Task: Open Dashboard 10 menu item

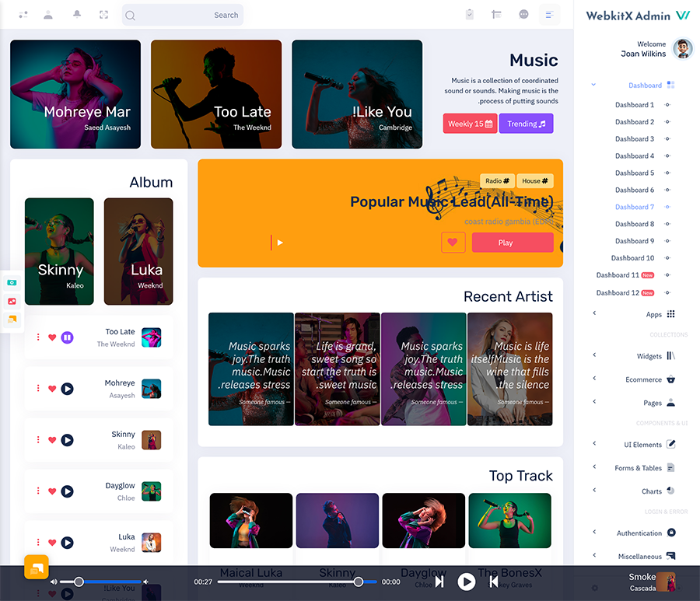Action: pos(632,258)
